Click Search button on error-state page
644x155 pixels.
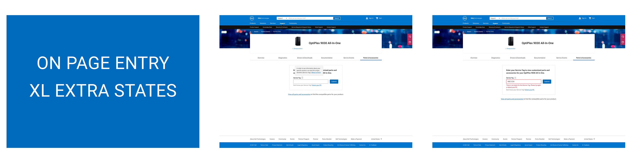tap(550, 18)
